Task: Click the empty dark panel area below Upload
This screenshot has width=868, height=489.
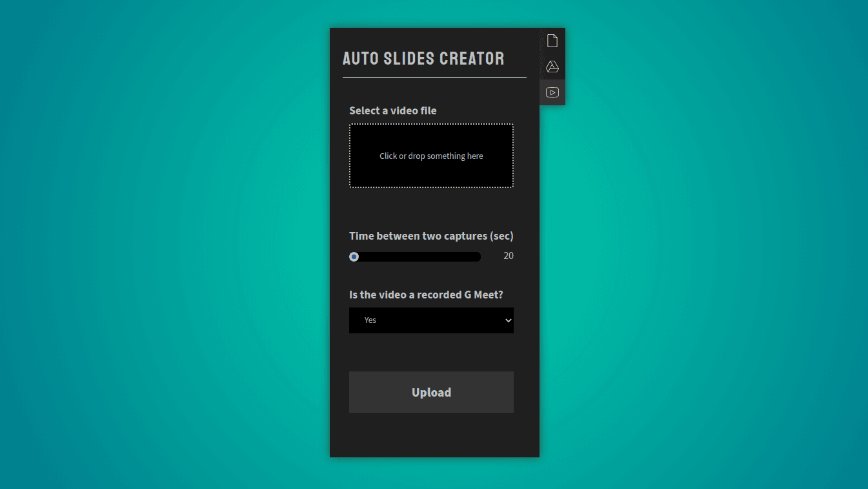Action: pyautogui.click(x=434, y=436)
